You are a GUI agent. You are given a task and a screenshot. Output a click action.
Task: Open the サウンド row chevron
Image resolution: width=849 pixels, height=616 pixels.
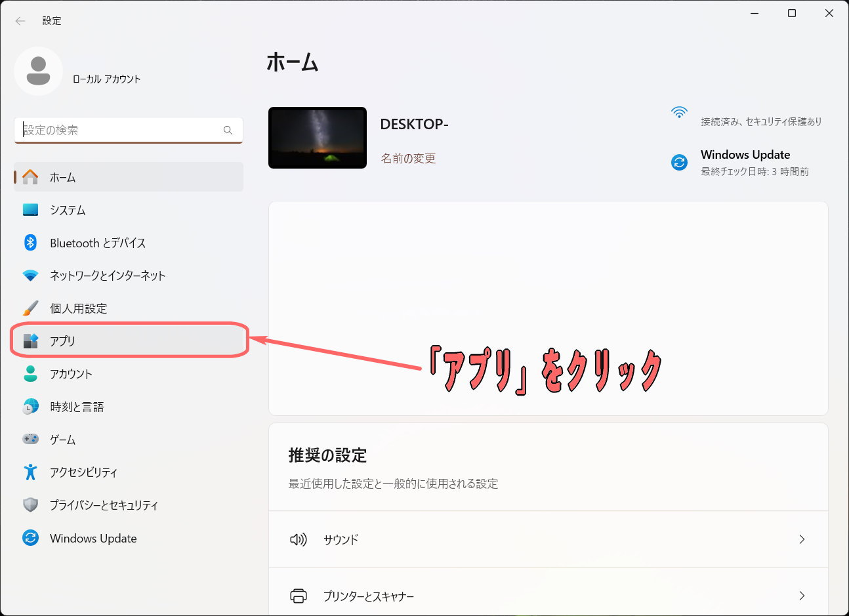(x=801, y=539)
